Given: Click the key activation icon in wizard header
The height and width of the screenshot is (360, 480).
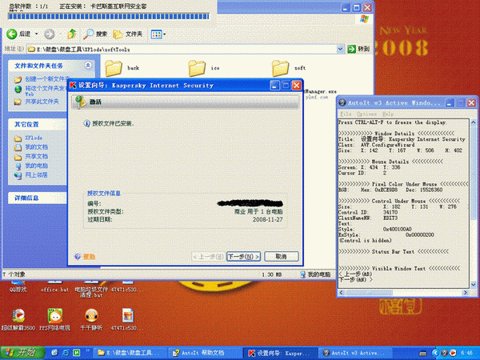Looking at the screenshot, I should [80, 102].
